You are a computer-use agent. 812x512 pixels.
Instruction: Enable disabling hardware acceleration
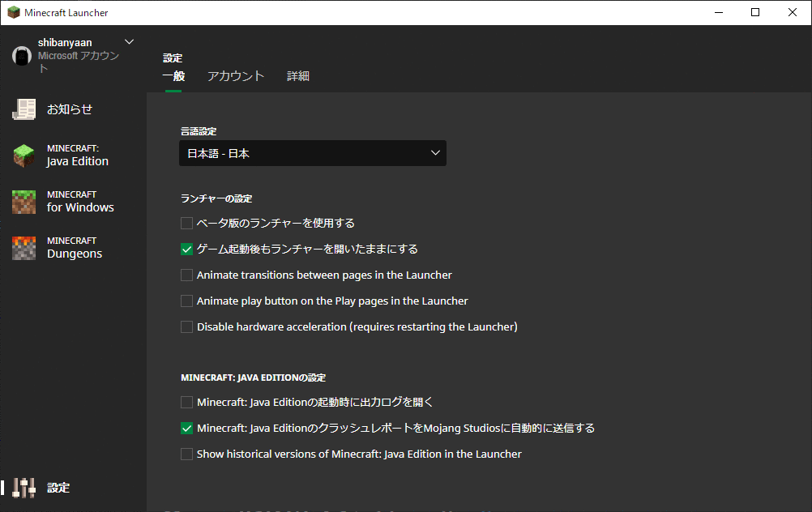click(x=186, y=326)
